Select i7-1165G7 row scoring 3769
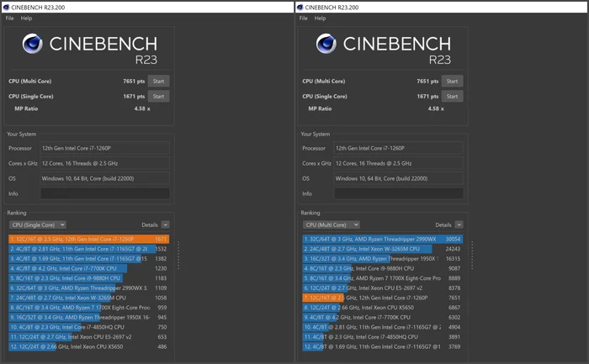This screenshot has height=364, width=589. point(382,346)
